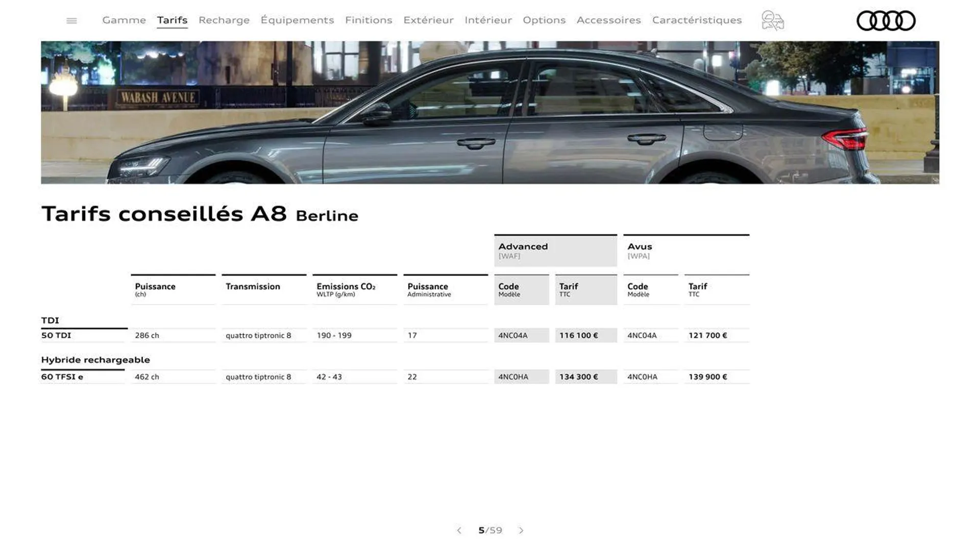
Task: Click emissions value 42 - 43
Action: point(329,377)
